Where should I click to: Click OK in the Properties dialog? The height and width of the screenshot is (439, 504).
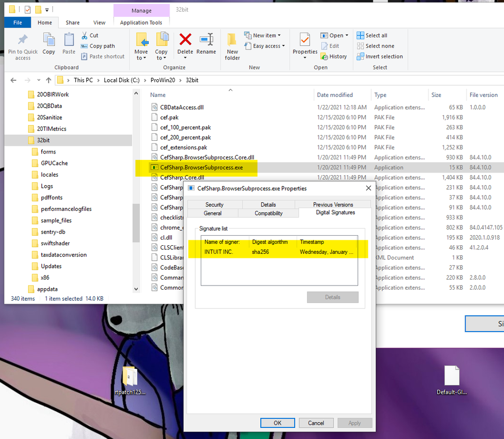[277, 423]
